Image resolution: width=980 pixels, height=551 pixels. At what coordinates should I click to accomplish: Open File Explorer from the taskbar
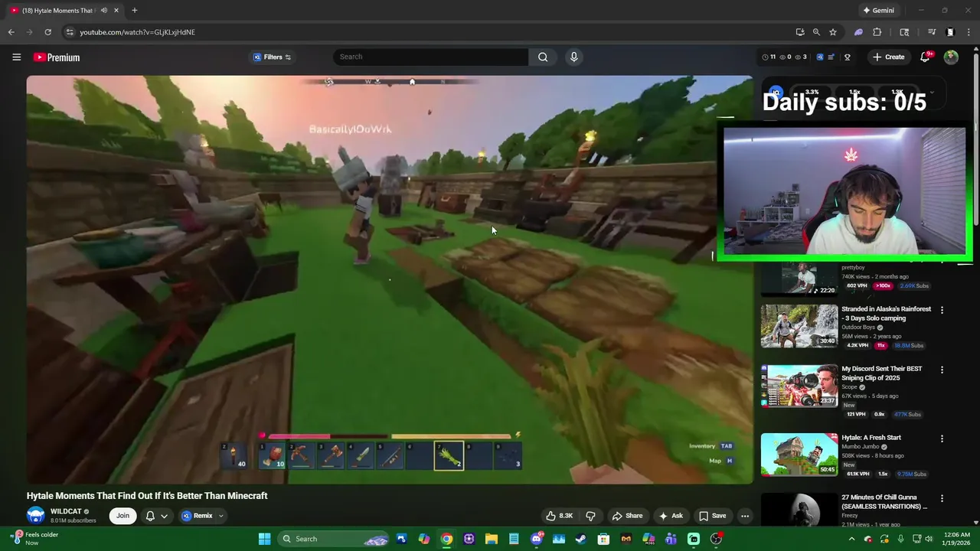pyautogui.click(x=492, y=539)
